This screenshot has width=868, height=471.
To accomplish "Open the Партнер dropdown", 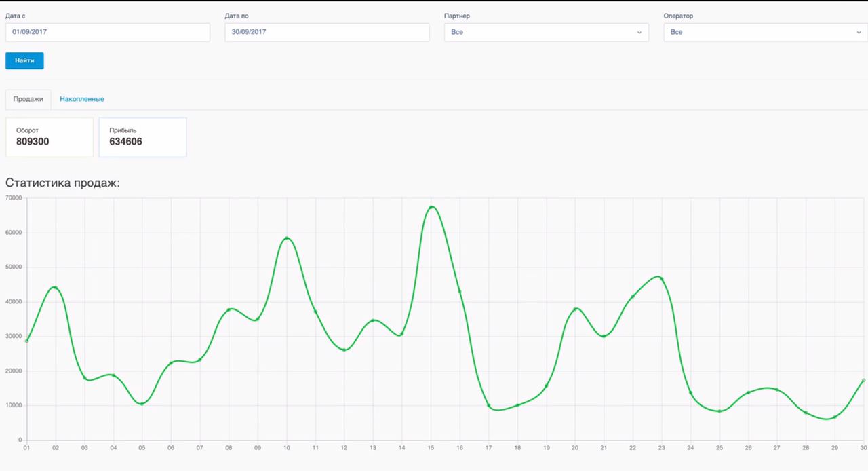I will coord(547,32).
